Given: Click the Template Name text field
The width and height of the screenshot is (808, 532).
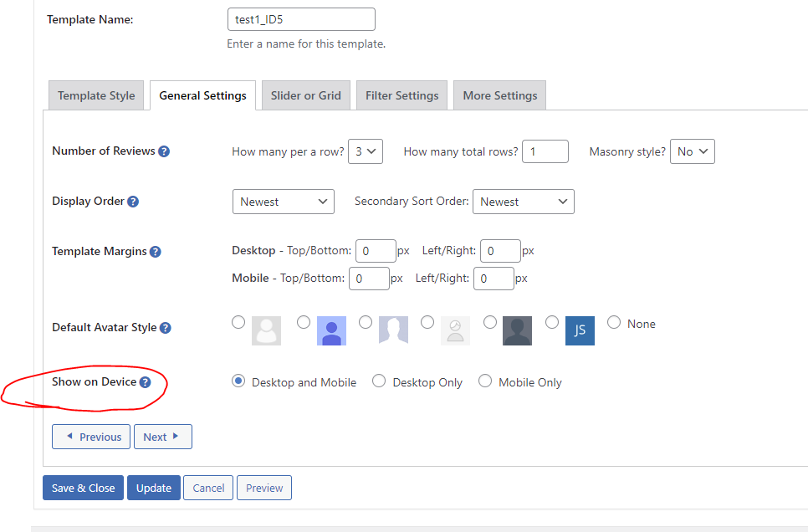Looking at the screenshot, I should click(x=301, y=19).
